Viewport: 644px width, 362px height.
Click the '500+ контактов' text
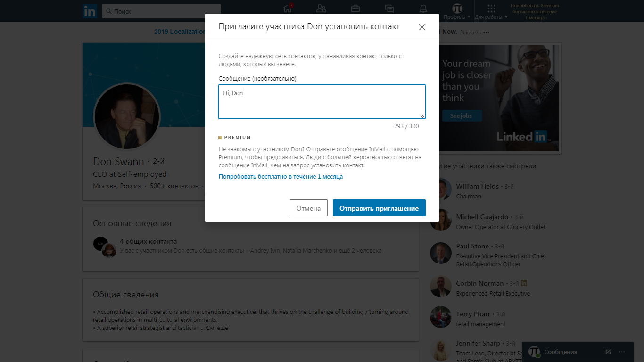174,186
